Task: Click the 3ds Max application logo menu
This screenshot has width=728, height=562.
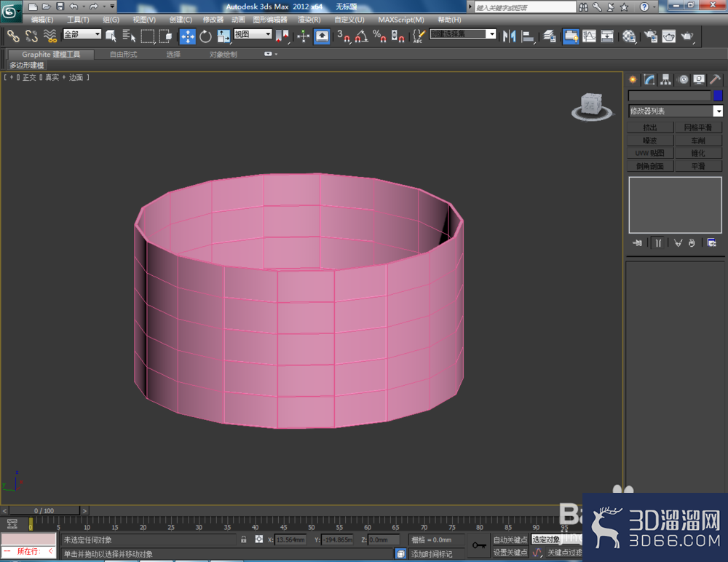Action: click(x=10, y=11)
